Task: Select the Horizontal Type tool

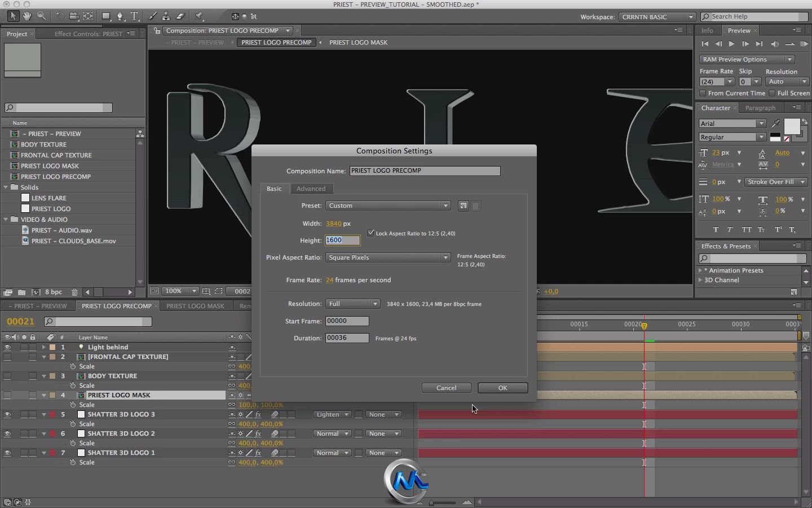Action: pos(134,16)
